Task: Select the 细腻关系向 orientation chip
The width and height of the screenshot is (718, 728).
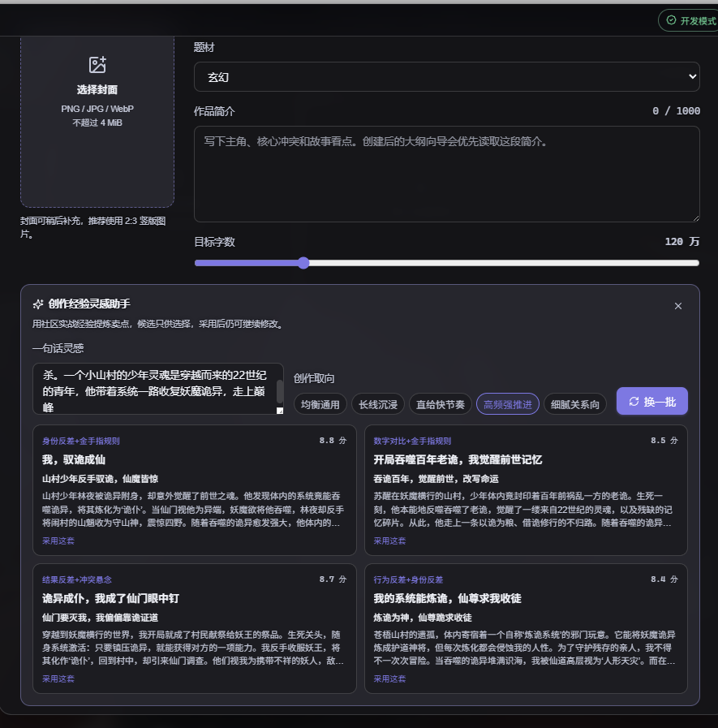Action: tap(575, 404)
